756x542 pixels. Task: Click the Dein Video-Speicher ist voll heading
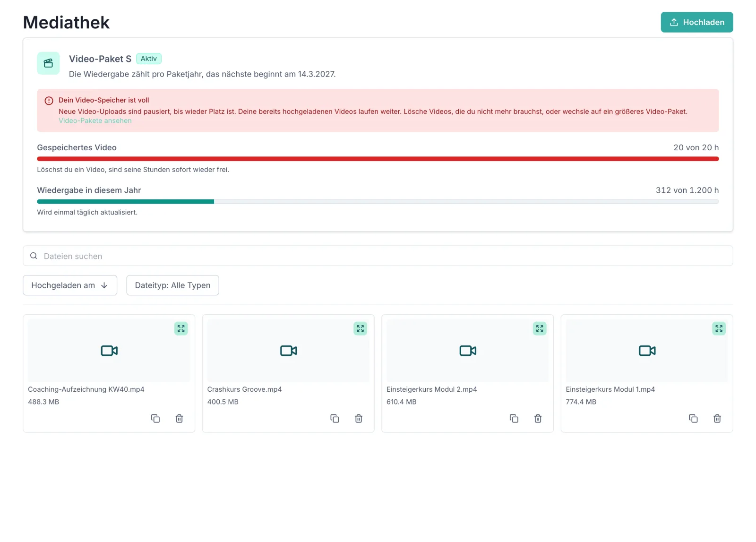104,100
